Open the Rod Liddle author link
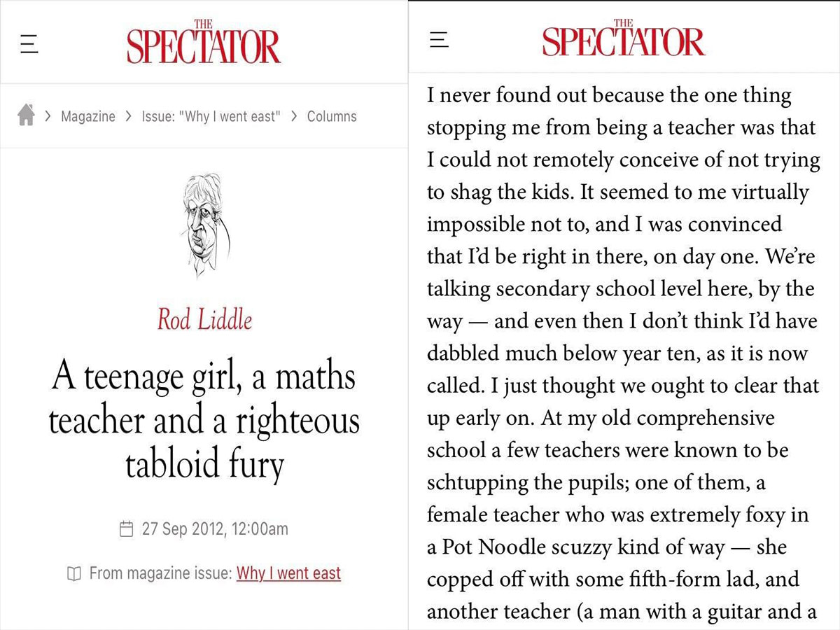This screenshot has height=630, width=840. coord(204,320)
